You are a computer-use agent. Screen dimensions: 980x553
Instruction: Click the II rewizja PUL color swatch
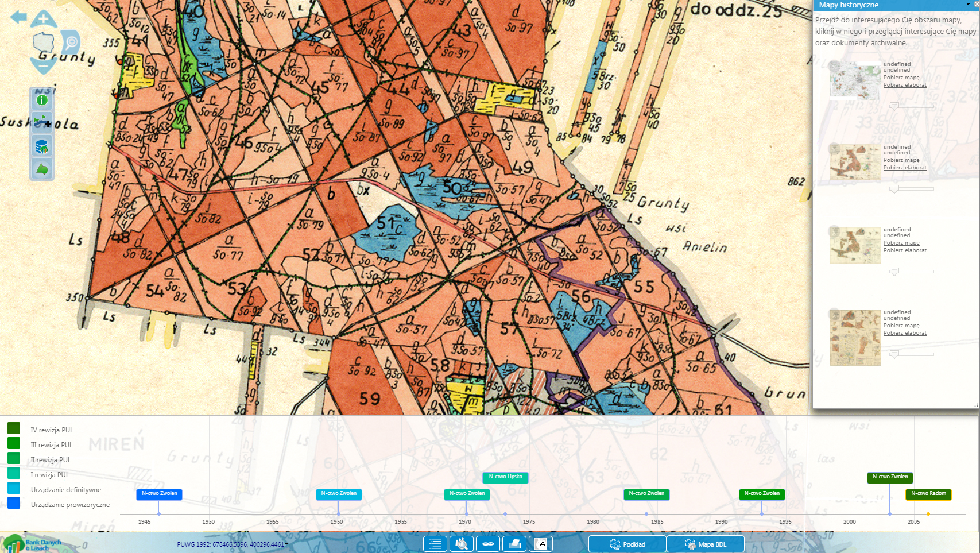(x=14, y=458)
